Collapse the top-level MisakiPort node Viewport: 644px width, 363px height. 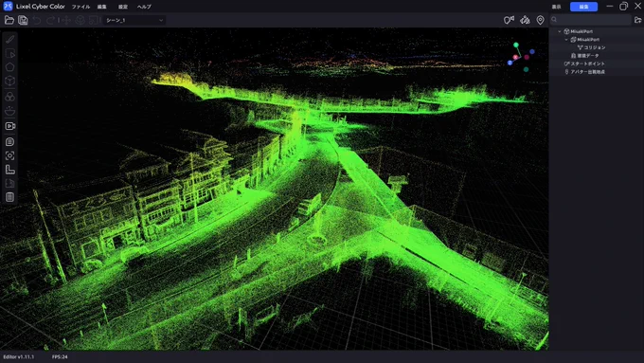(x=560, y=31)
